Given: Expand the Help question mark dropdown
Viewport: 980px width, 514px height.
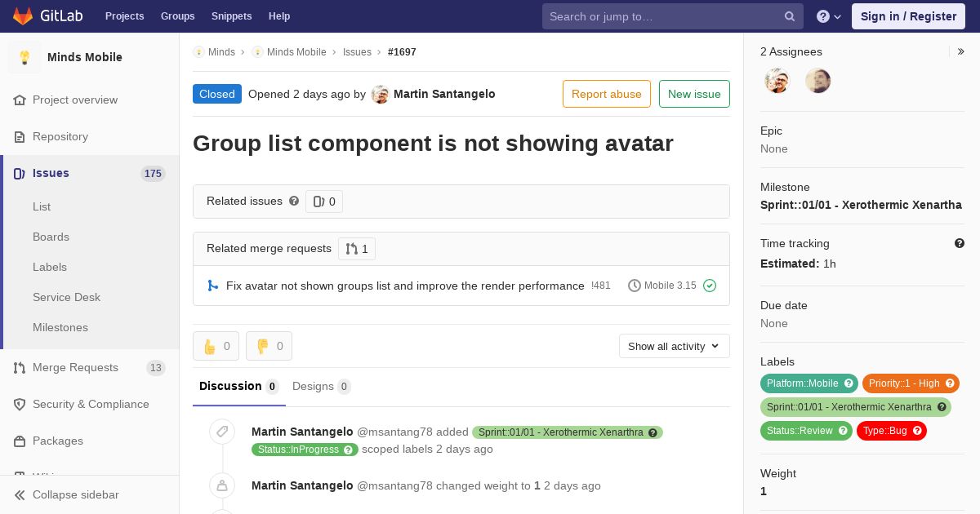Looking at the screenshot, I should (829, 16).
